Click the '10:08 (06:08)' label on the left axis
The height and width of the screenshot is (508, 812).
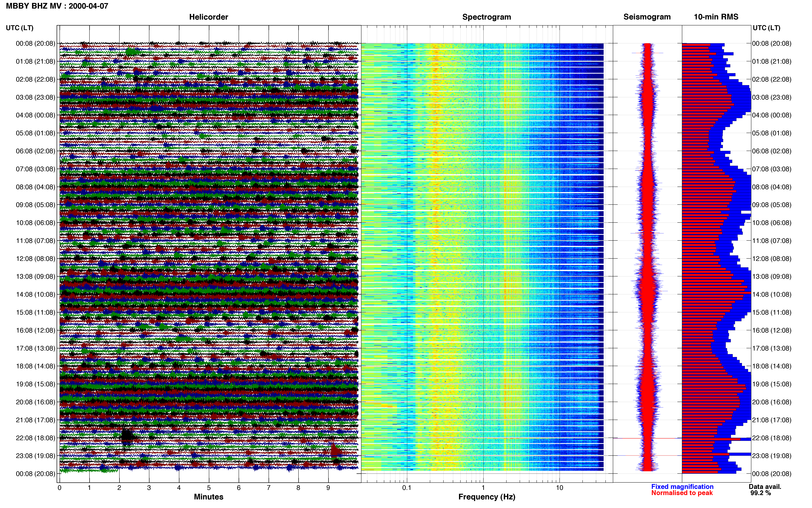(x=35, y=223)
